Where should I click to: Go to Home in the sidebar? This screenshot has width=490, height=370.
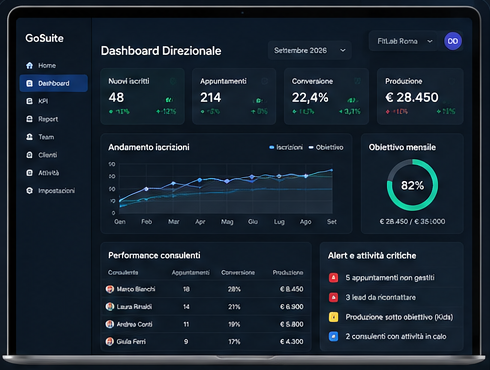[54, 65]
